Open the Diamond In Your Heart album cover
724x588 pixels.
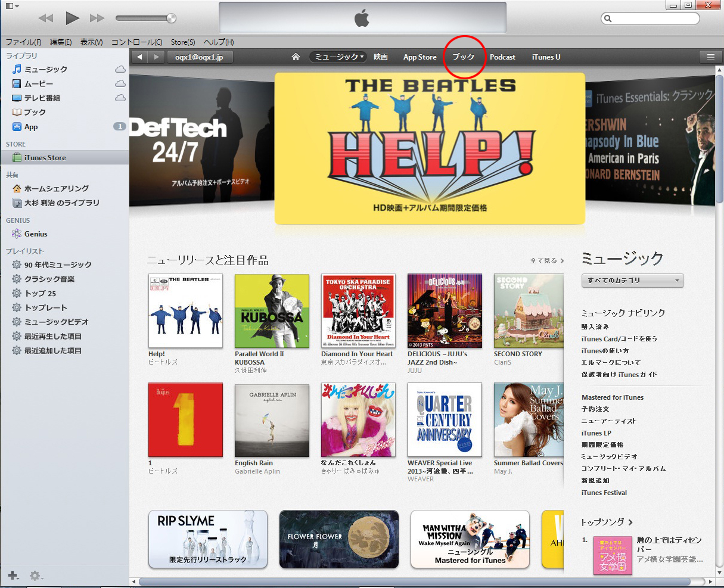point(358,311)
